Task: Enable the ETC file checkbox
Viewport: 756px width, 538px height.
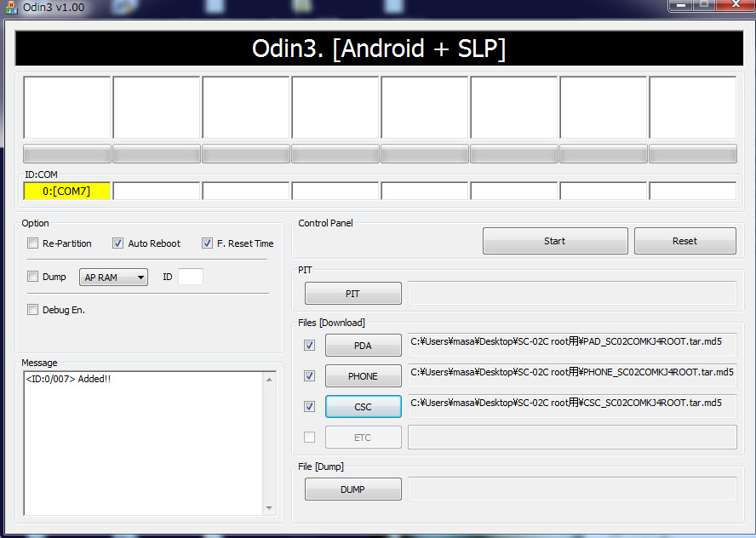Action: pos(310,438)
